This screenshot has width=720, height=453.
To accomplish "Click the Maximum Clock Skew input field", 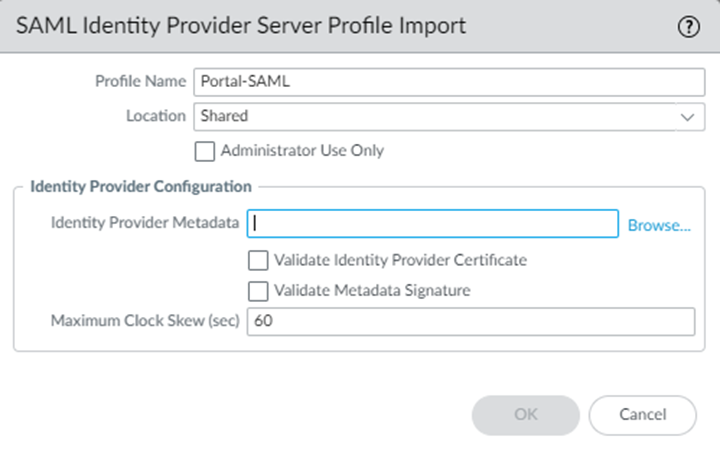I will [x=470, y=322].
